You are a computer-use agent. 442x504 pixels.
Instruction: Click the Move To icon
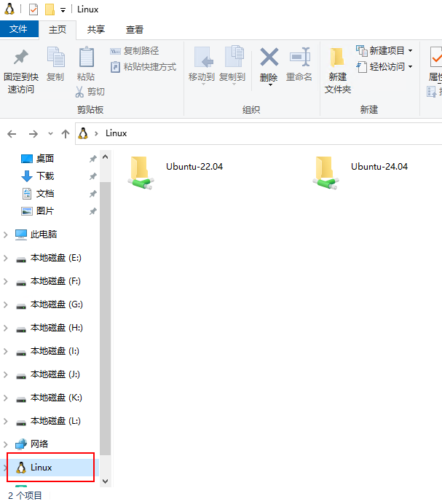[203, 57]
